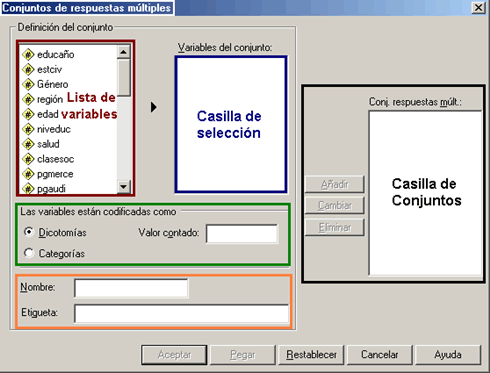This screenshot has height=373, width=490.
Task: Select variable pgaudi in the list
Action: point(51,189)
